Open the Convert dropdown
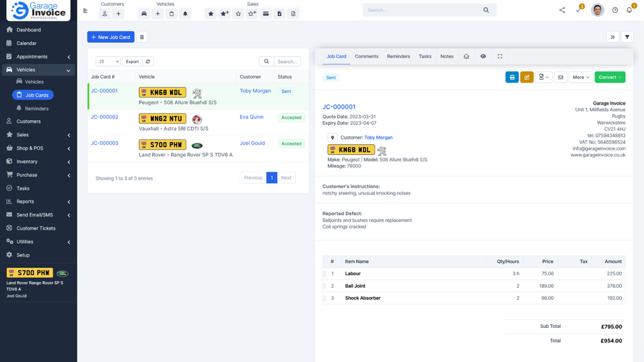The image size is (644, 362). [x=610, y=77]
